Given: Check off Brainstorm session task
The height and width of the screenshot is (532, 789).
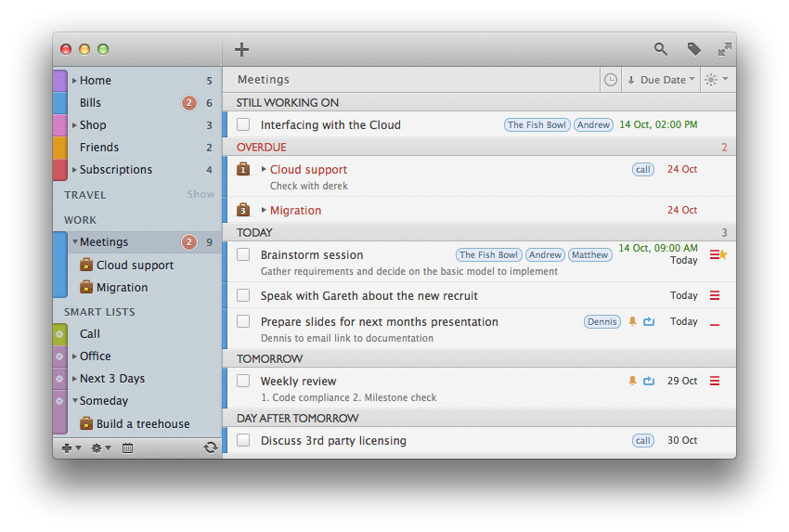Looking at the screenshot, I should coord(243,254).
